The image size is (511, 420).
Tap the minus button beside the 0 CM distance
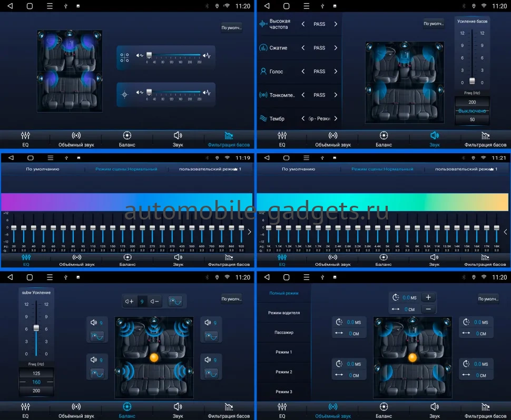pyautogui.click(x=428, y=309)
